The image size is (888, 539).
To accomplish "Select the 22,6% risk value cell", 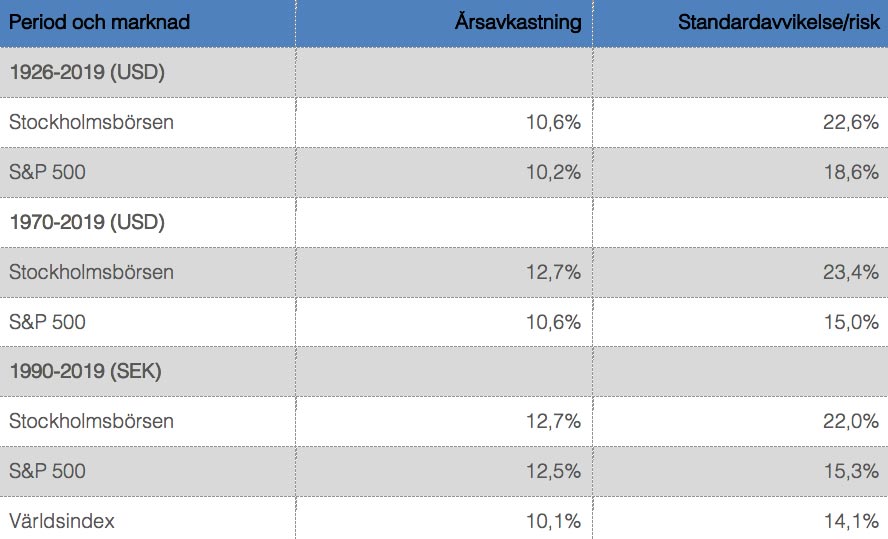I will 741,122.
